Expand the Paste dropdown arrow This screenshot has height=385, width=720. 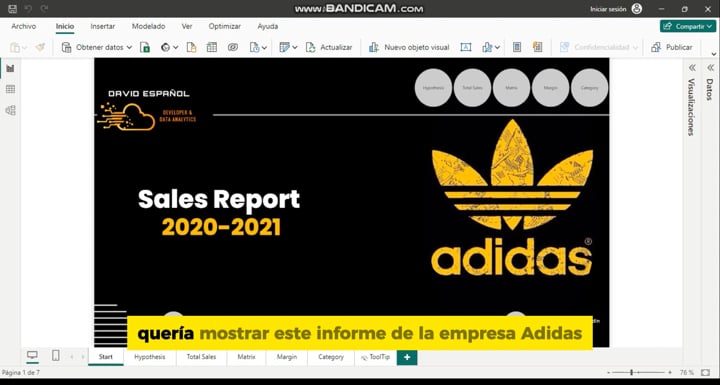[24, 47]
